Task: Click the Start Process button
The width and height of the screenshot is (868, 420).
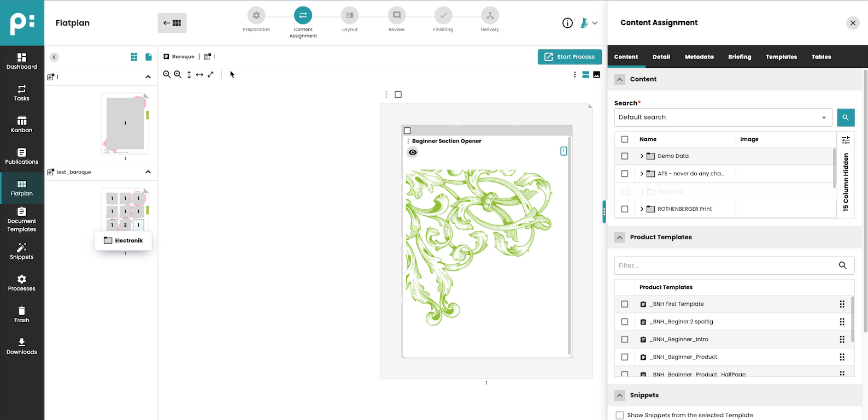Action: click(x=570, y=57)
